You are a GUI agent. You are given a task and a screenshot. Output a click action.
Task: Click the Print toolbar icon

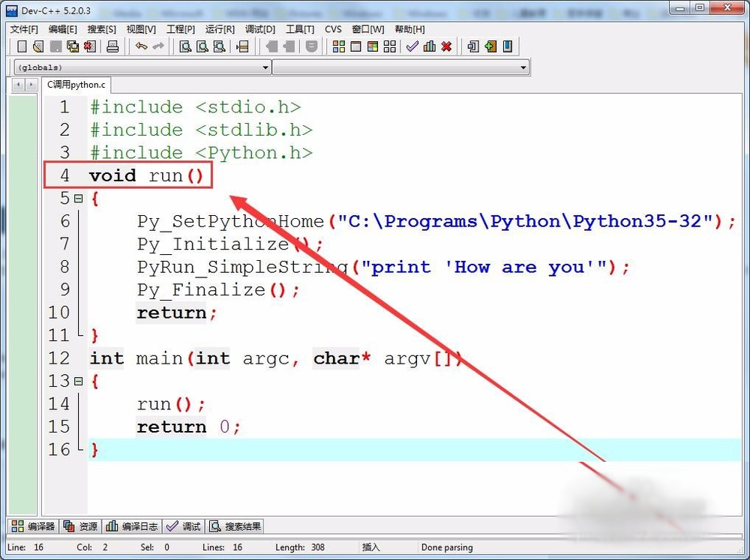[x=112, y=46]
